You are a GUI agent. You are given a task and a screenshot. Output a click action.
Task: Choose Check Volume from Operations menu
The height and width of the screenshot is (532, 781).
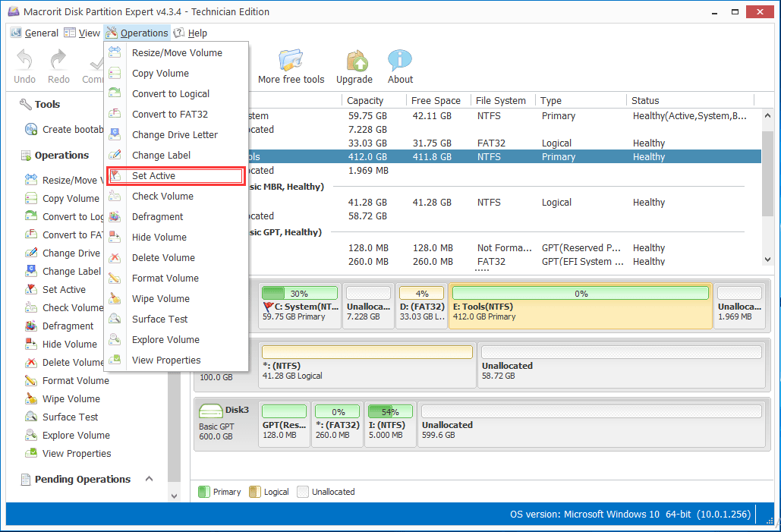[176, 197]
